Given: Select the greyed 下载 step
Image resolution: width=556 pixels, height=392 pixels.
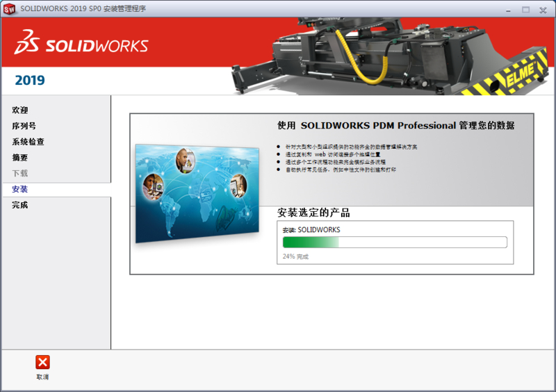Looking at the screenshot, I should [20, 173].
